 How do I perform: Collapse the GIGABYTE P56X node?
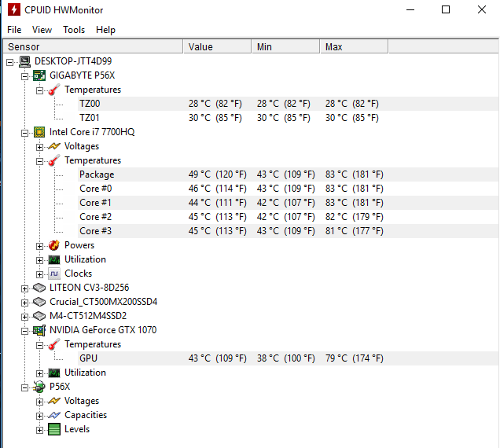coord(24,76)
